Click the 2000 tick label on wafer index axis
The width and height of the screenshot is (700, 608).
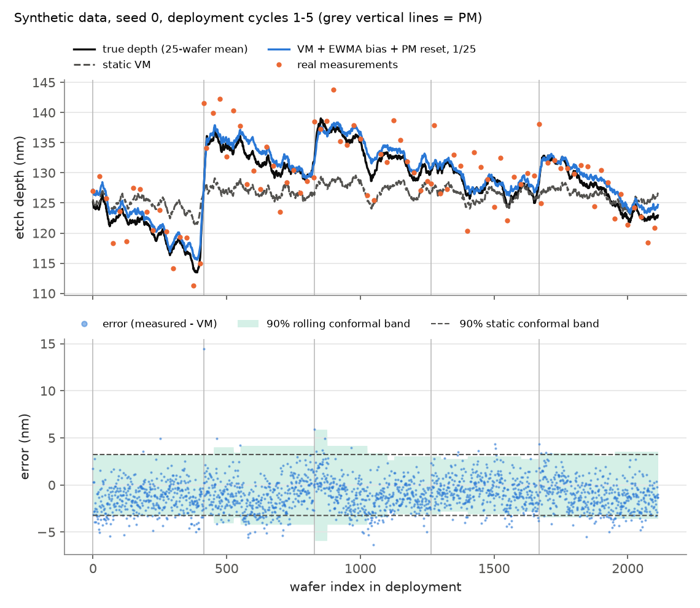pos(628,569)
